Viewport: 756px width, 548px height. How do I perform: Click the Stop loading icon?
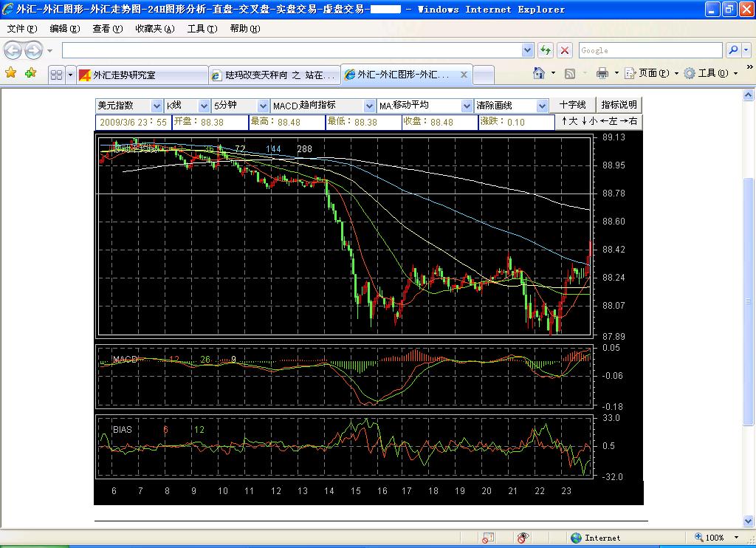pyautogui.click(x=565, y=50)
